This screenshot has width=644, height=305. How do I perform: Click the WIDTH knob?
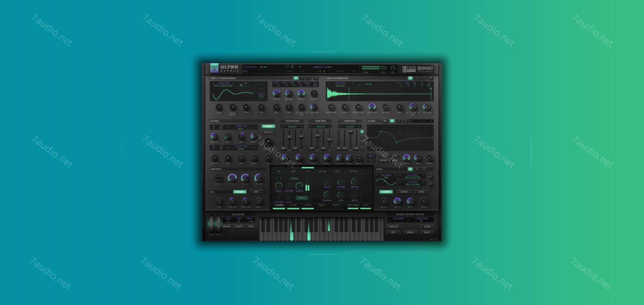click(301, 93)
